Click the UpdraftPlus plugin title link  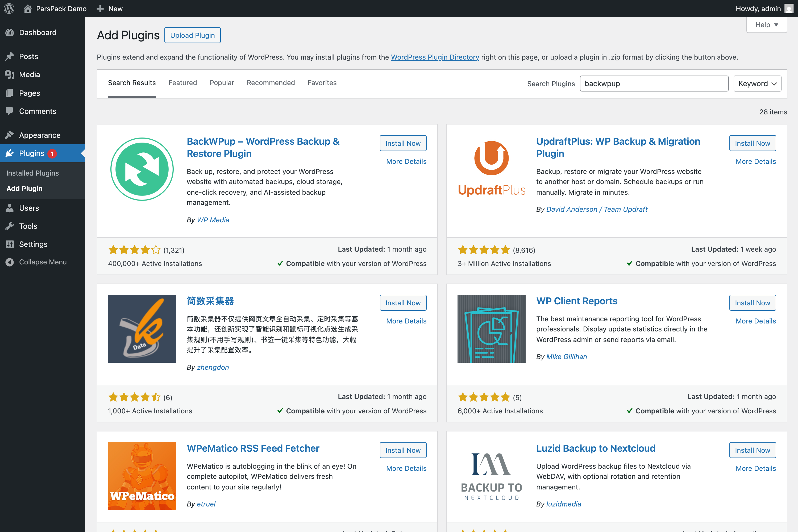[618, 147]
